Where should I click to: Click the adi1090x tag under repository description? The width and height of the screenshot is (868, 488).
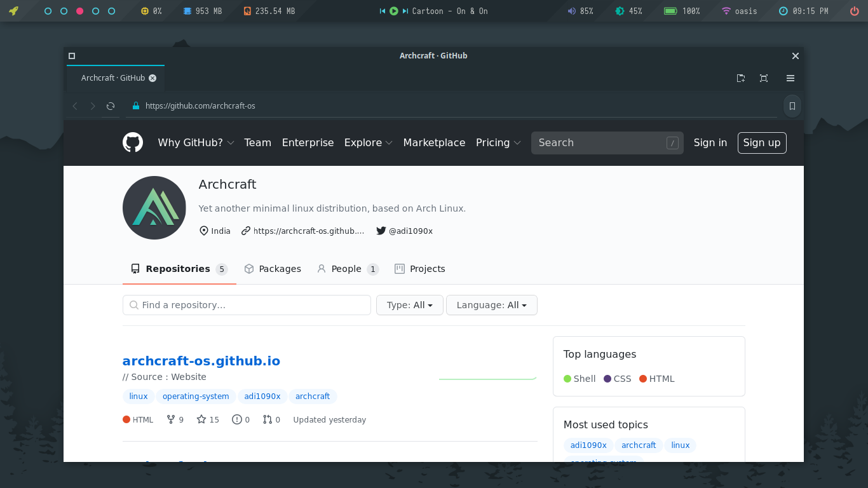262,396
